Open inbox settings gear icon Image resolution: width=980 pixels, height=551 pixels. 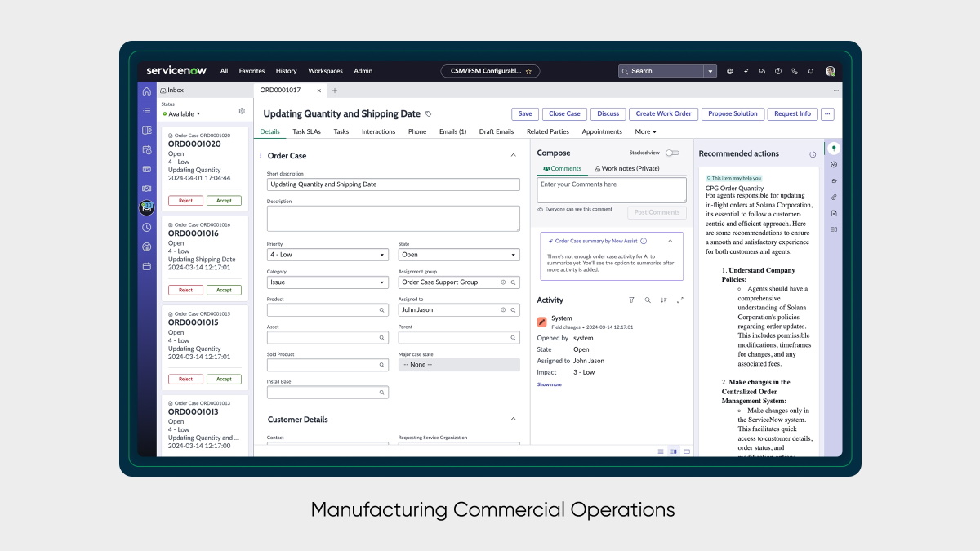(242, 111)
